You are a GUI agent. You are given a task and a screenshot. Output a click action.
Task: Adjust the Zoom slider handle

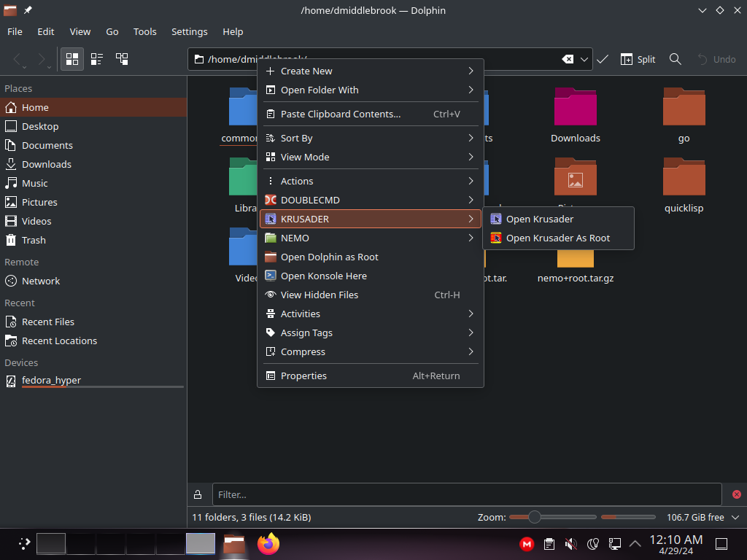click(x=535, y=517)
